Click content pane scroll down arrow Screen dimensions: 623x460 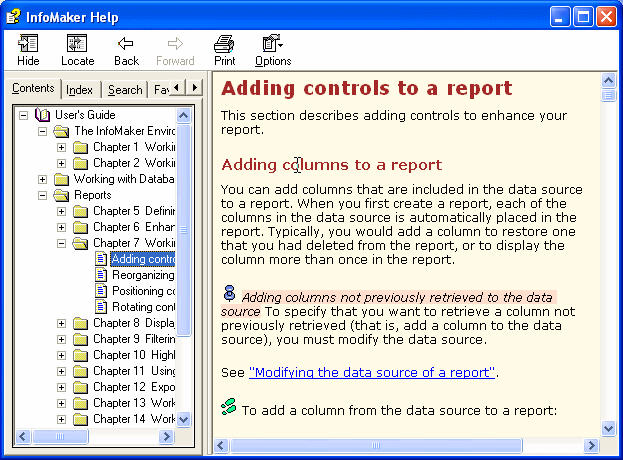(x=608, y=429)
